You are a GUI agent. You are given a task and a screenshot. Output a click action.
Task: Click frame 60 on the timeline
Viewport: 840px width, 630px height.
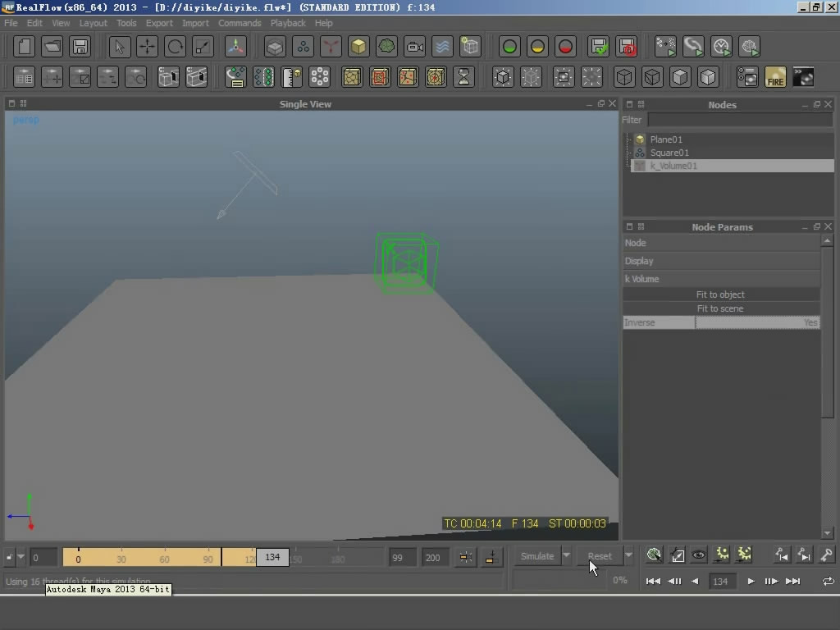click(164, 559)
